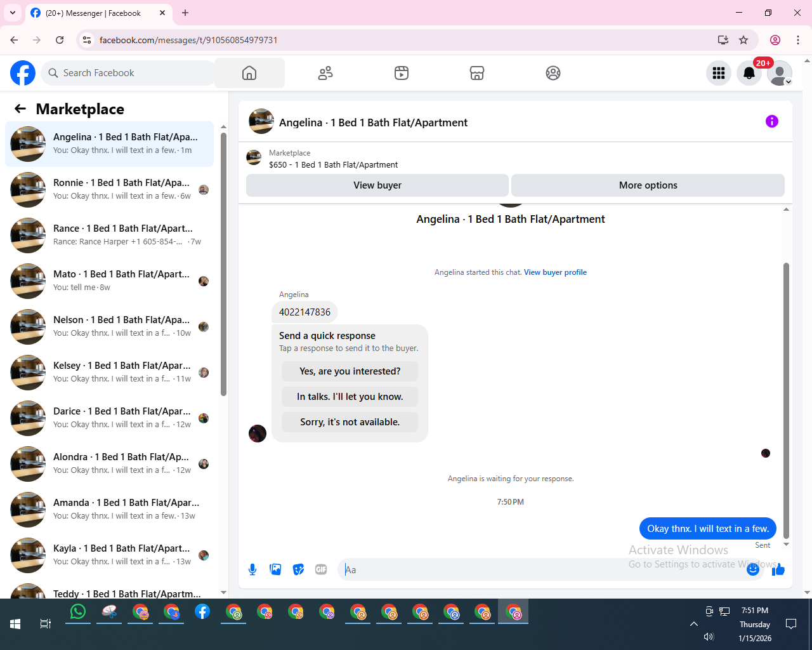Send quick response 'Yes, are you interested?'
The height and width of the screenshot is (650, 812).
coord(350,371)
